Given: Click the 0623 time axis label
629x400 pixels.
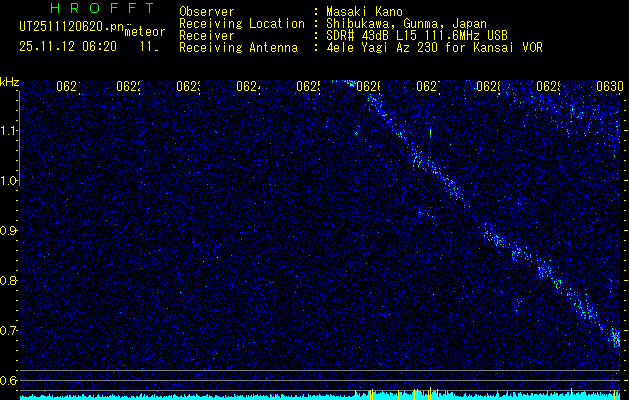Looking at the screenshot, I should tap(188, 87).
